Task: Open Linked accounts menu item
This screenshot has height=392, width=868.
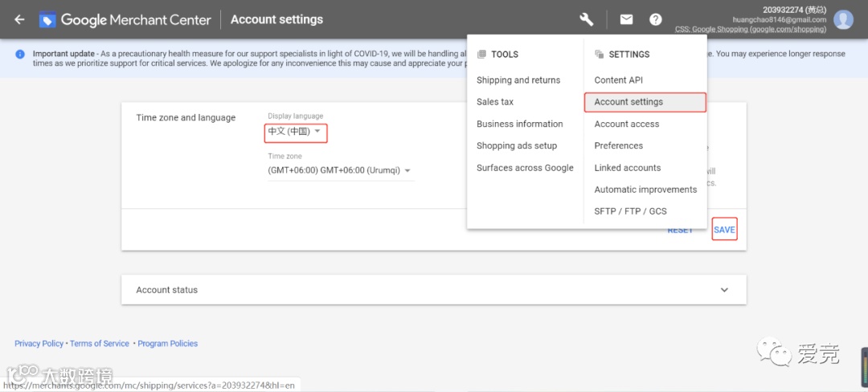Action: 627,168
